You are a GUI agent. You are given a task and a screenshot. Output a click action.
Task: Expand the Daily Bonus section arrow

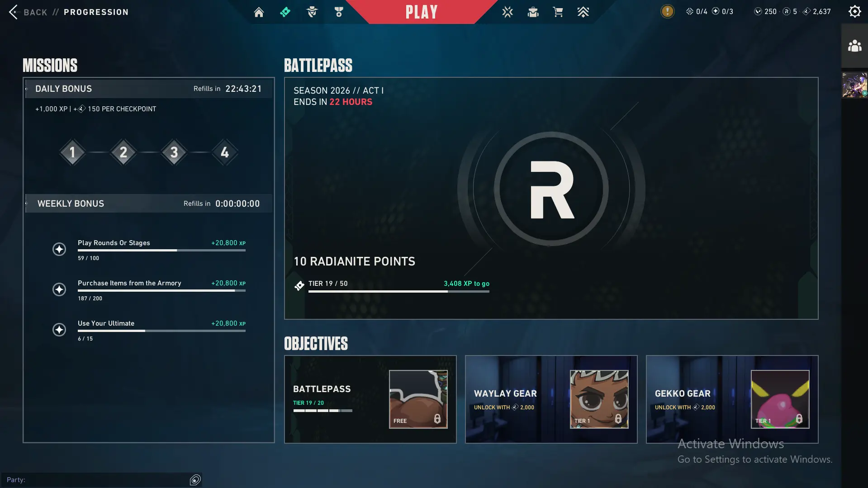coord(26,89)
